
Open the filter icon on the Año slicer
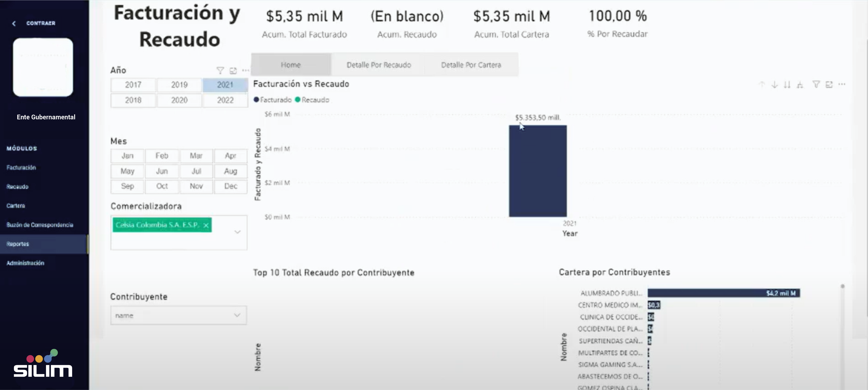(x=220, y=70)
